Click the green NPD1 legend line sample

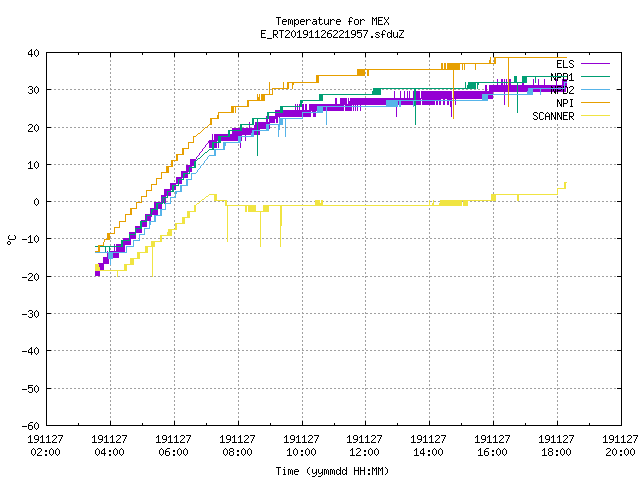click(x=596, y=77)
